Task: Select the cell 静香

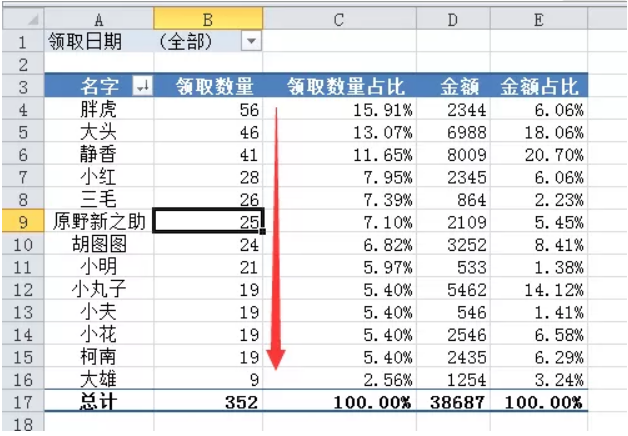Action: (99, 154)
